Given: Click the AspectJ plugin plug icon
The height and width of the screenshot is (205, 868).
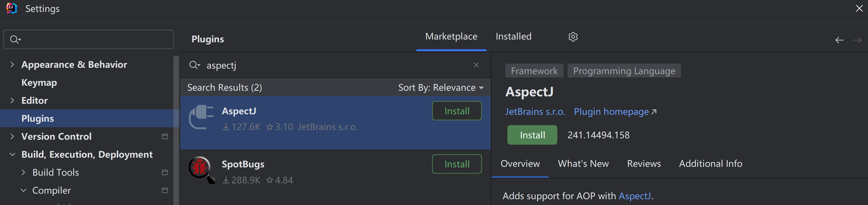Looking at the screenshot, I should (x=201, y=117).
